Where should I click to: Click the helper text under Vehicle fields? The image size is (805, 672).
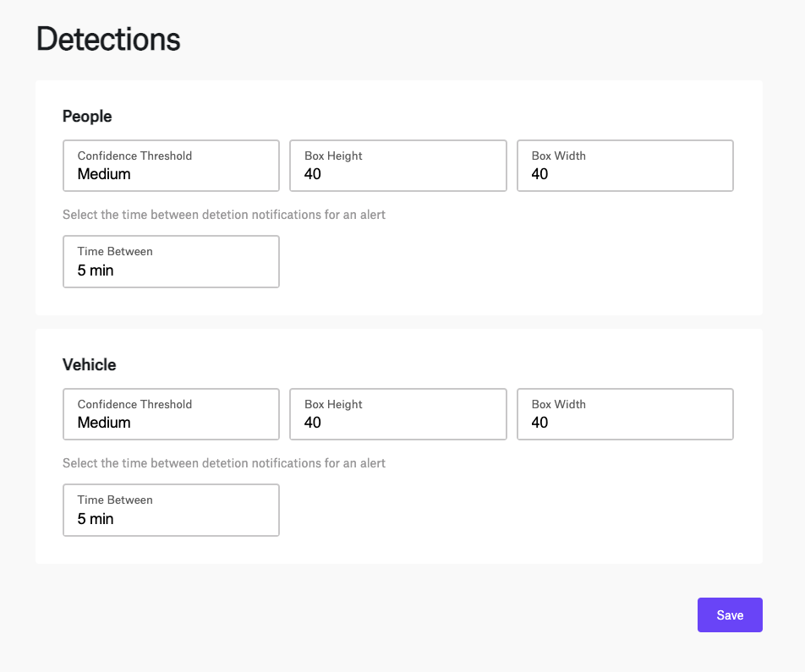pyautogui.click(x=224, y=463)
